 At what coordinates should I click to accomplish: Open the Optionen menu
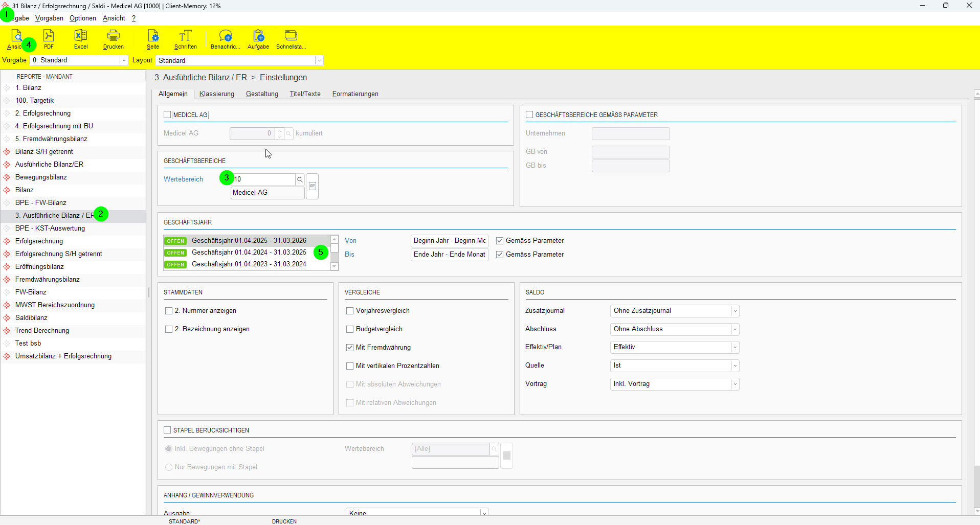pos(83,18)
